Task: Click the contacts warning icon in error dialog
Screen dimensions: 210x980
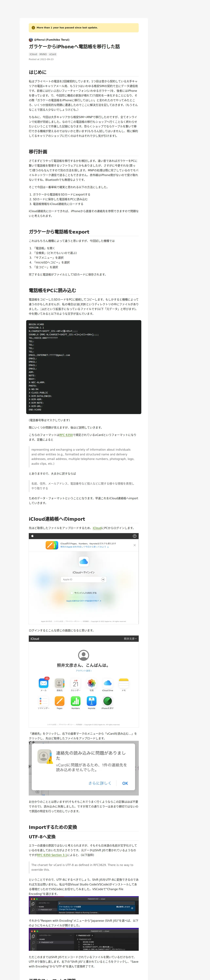Action: (45, 757)
